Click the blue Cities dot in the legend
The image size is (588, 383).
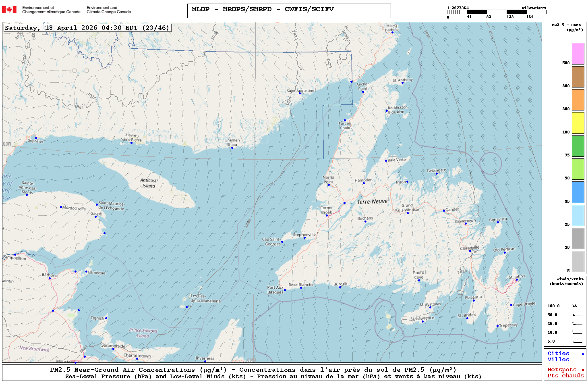(582, 354)
